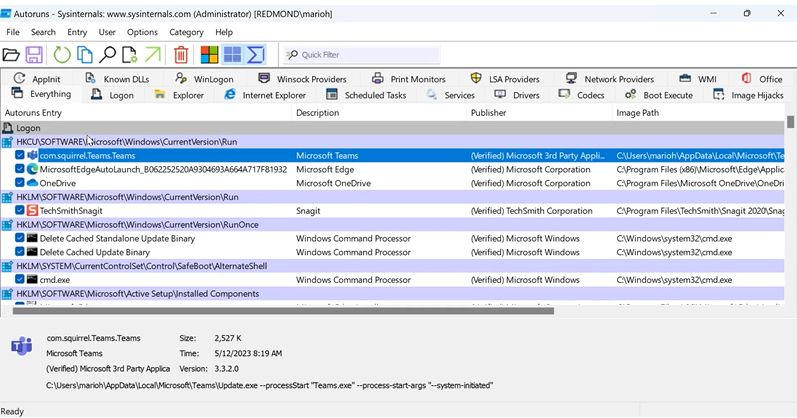Click the Edge icon beside MicrosoftEdgeAutoLaunch
This screenshot has width=797, height=418.
(33, 169)
